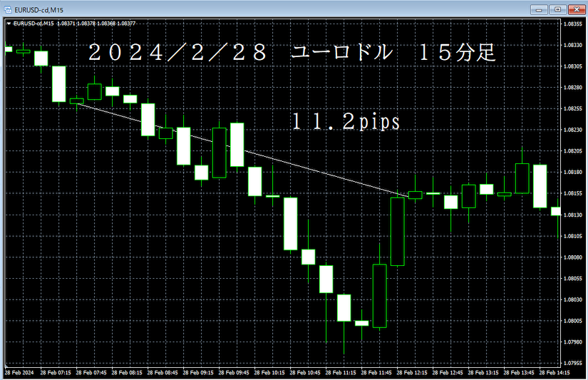588x380 pixels.
Task: Click the 1.08305 price scale label
Action: tap(573, 66)
